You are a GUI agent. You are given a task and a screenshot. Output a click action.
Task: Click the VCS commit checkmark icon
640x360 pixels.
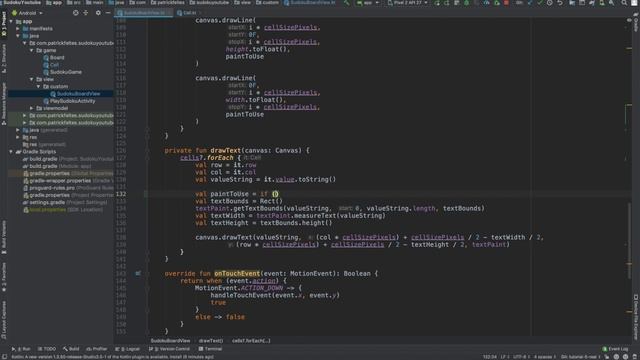540,3
